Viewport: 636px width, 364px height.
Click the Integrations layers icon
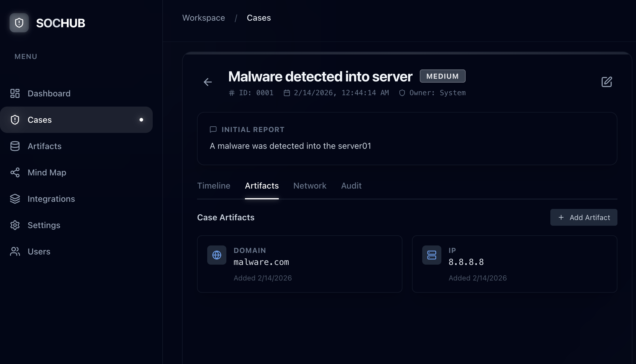coord(15,199)
